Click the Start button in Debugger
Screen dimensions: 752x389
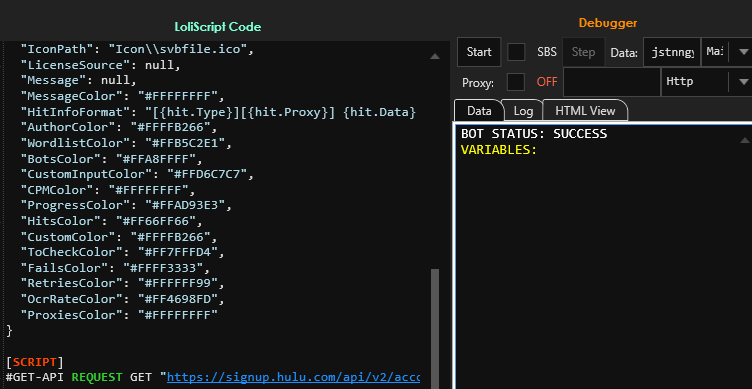[479, 52]
